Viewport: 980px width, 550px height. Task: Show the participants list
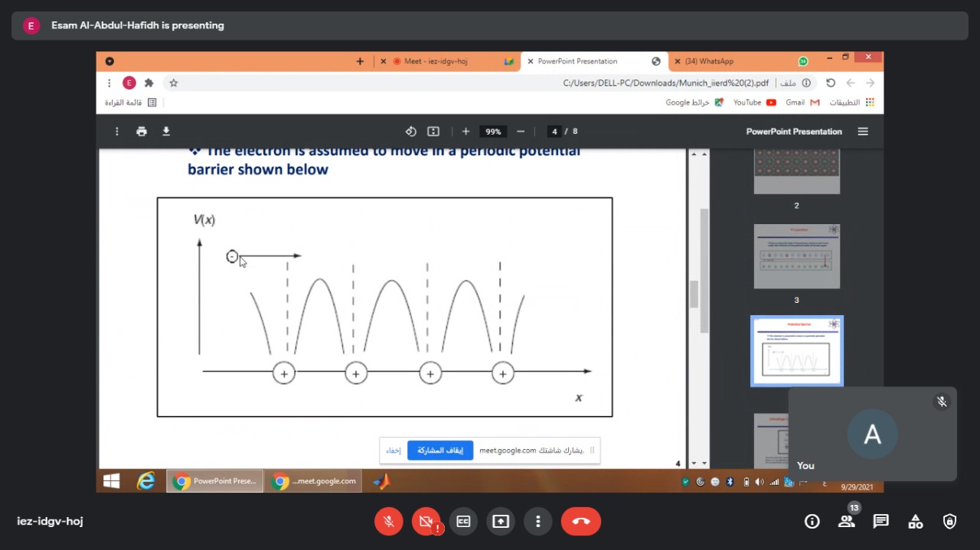pyautogui.click(x=846, y=522)
